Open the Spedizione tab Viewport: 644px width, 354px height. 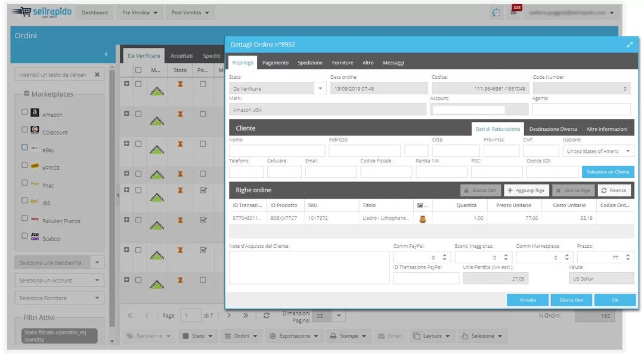coord(310,63)
